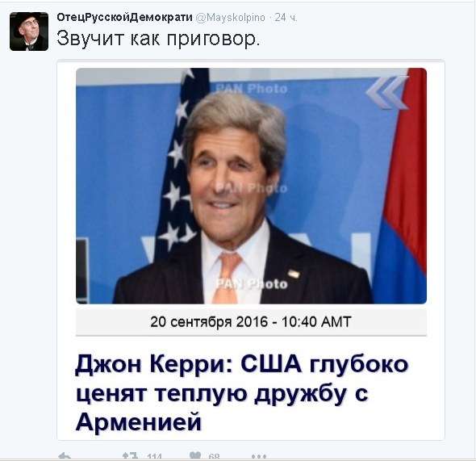Click the top PAN Photo watermark
Viewport: 476px width, 461px height.
pyautogui.click(x=252, y=89)
